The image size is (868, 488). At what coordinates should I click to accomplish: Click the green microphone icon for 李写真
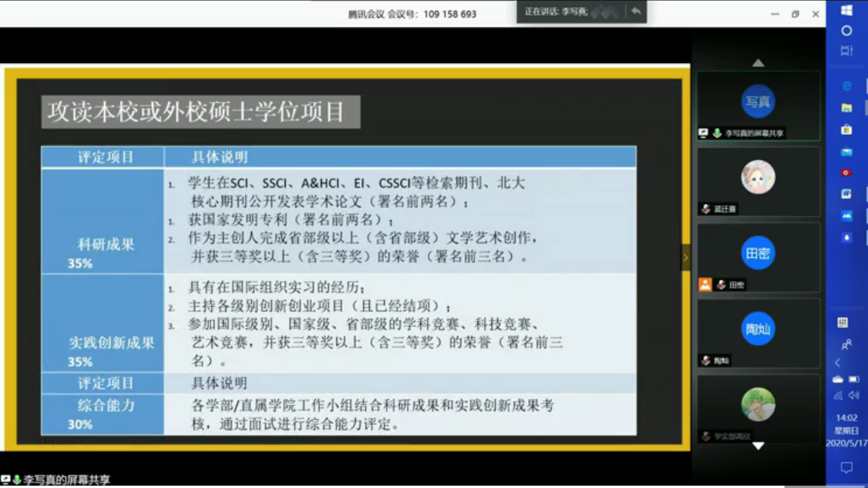pos(717,133)
